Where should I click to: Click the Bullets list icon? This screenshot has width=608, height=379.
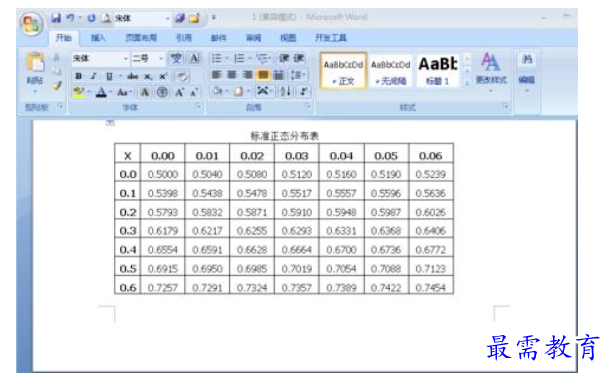(x=217, y=58)
